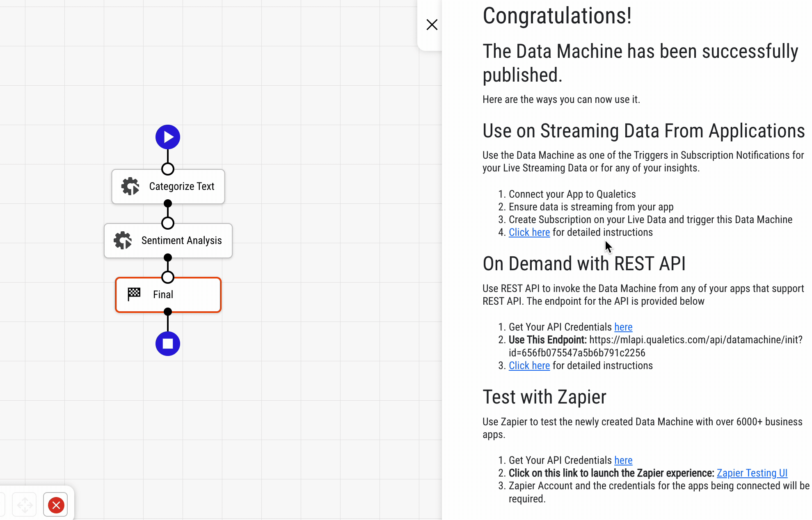
Task: Click the connector circle below the play node
Action: pos(167,169)
